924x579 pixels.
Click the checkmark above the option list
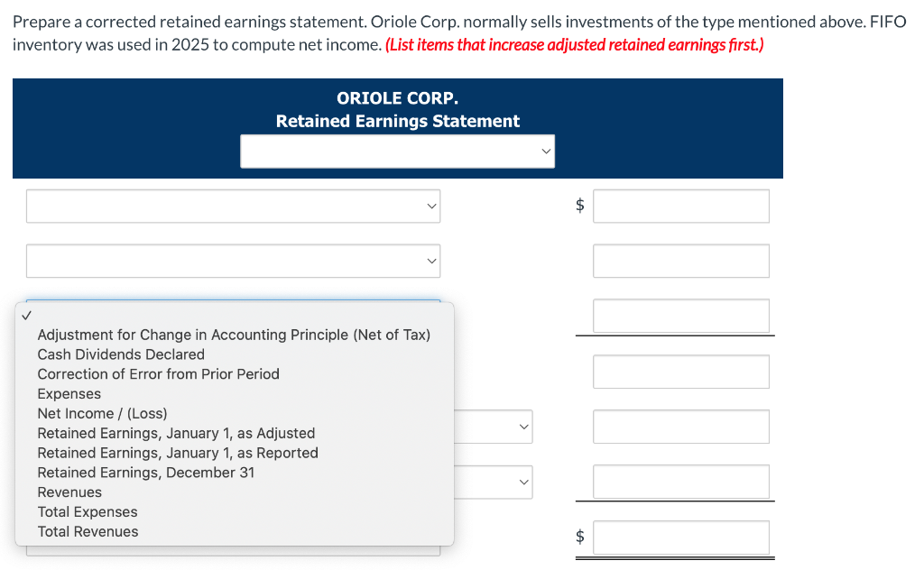point(27,315)
